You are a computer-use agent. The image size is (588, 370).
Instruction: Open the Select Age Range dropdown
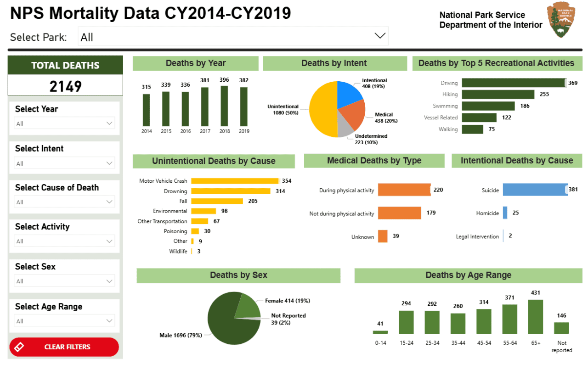click(x=65, y=321)
